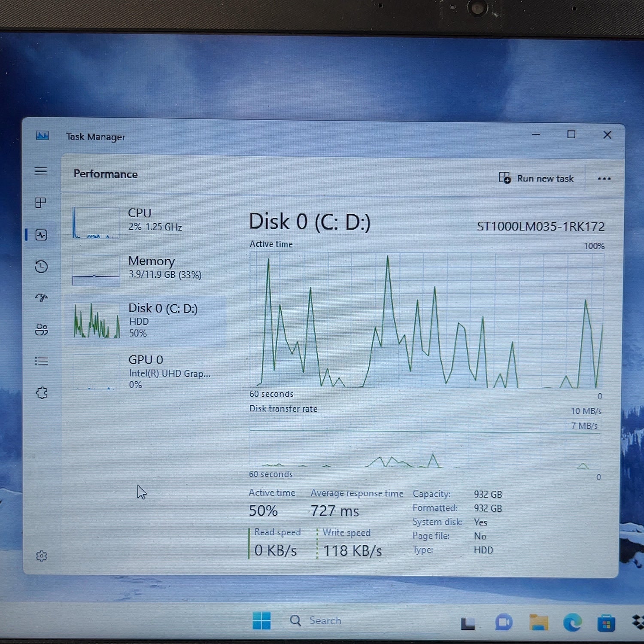Click the CPU mini graph thumbnail

click(x=96, y=222)
